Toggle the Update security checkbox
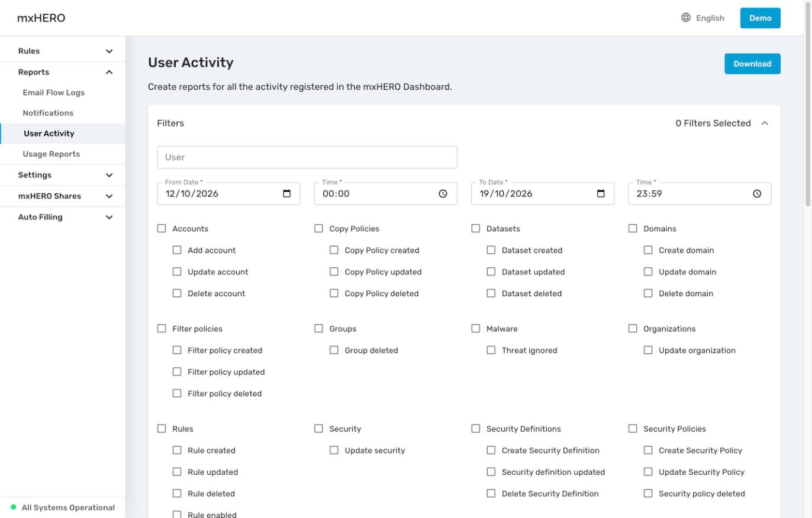 [x=334, y=451]
